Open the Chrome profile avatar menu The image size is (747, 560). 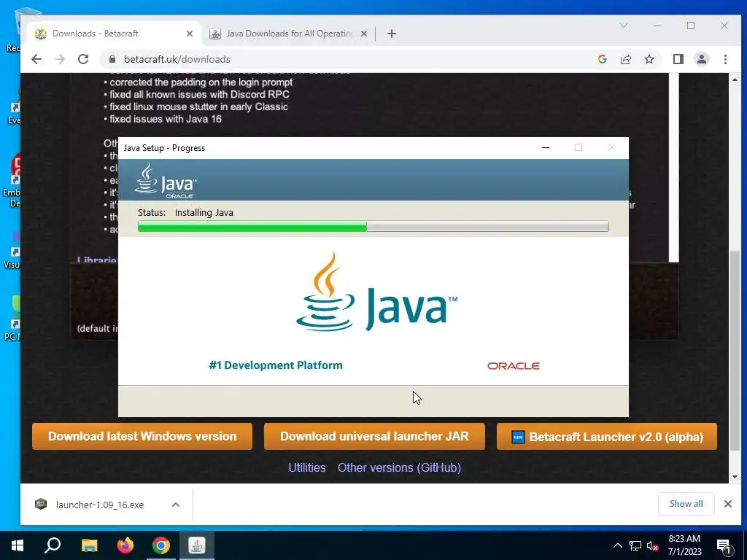coord(701,59)
